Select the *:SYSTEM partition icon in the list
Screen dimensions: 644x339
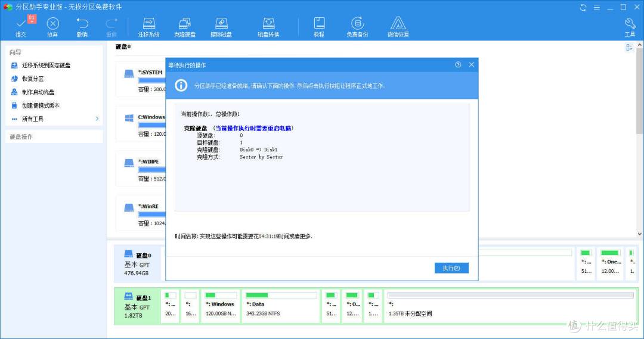[x=129, y=73]
